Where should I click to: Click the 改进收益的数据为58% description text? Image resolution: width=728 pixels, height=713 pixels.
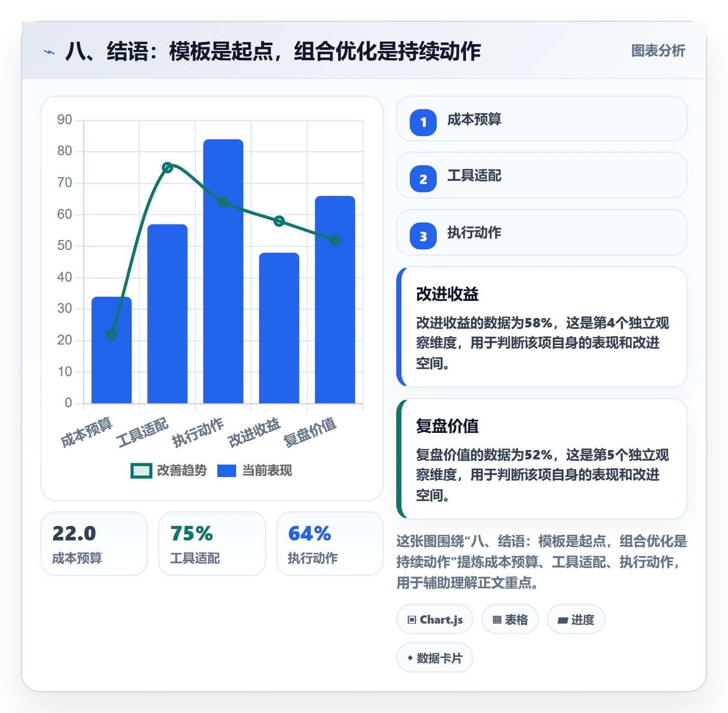click(x=542, y=343)
